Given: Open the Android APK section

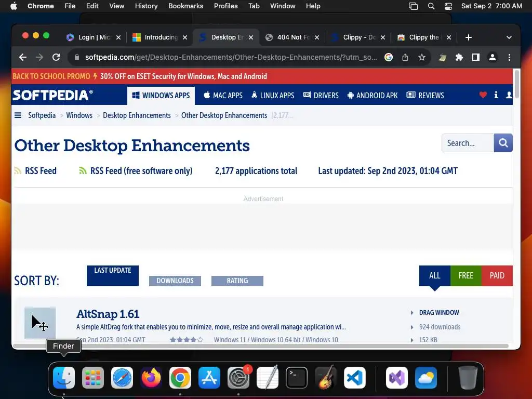Looking at the screenshot, I should (x=373, y=96).
